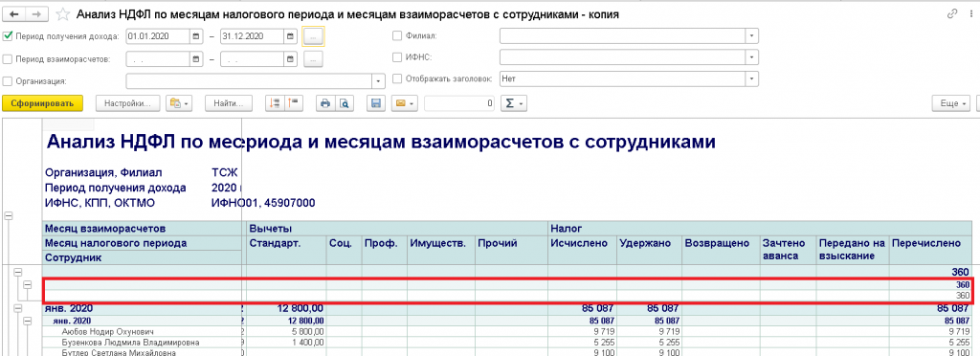980x356 pixels.
Task: Select employee Бузенкова Людмила Владимировна
Action: (130, 343)
